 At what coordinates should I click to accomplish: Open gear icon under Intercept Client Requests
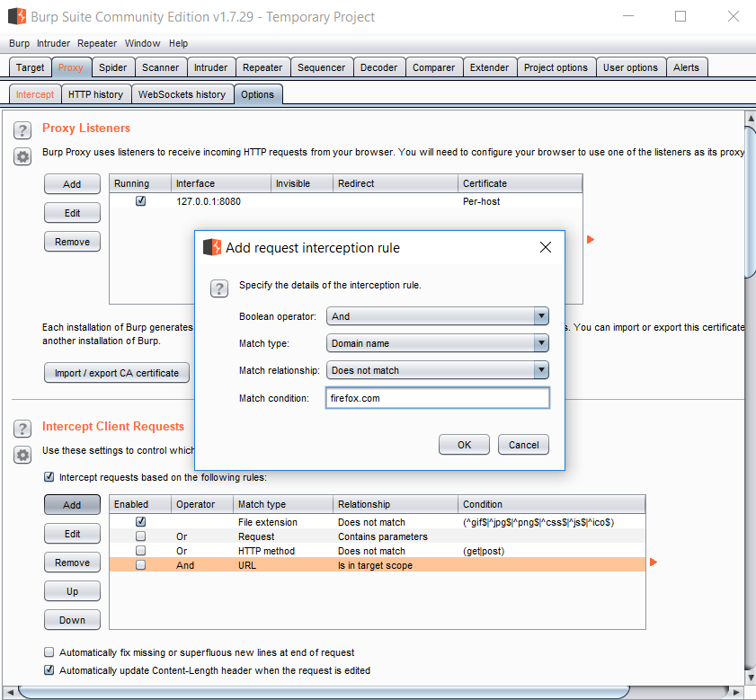22,455
